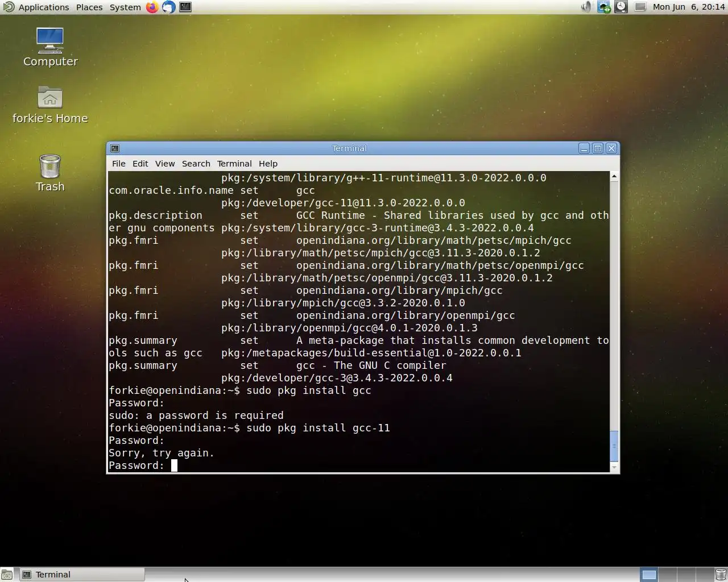
Task: Click 'sudo pkg install gcc-11' command text
Action: point(318,428)
